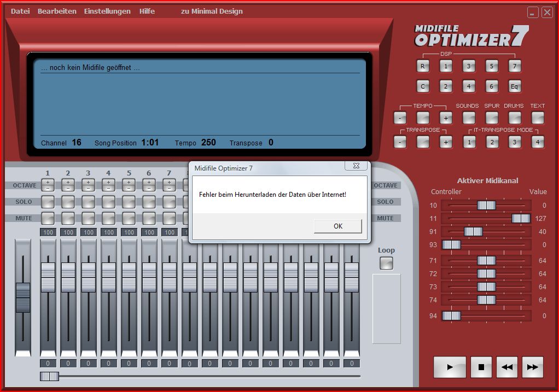Click the controller 94 slider handle
Screen dimensions: 559x392
451,316
